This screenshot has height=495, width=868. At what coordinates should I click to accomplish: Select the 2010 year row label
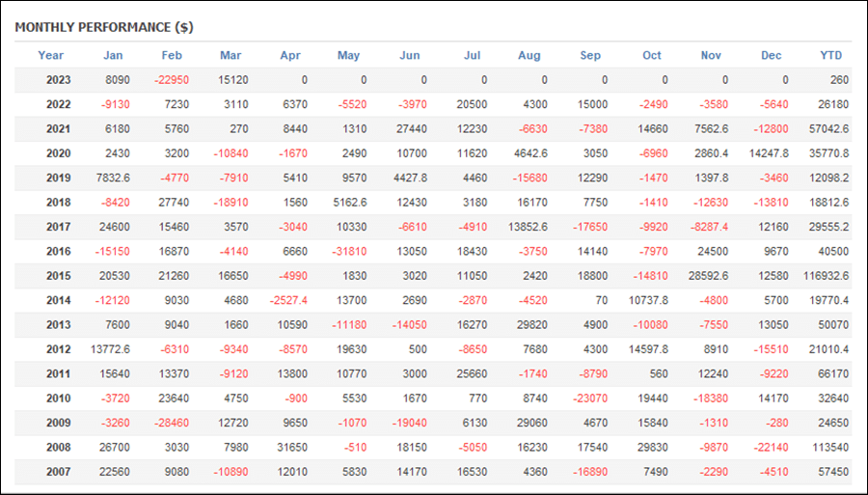(58, 399)
